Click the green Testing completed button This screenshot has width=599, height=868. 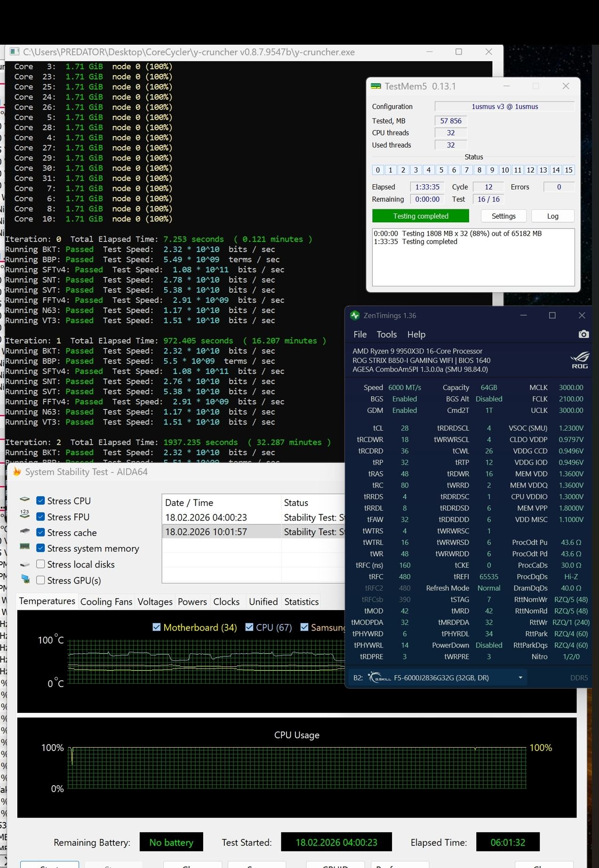pyautogui.click(x=421, y=216)
